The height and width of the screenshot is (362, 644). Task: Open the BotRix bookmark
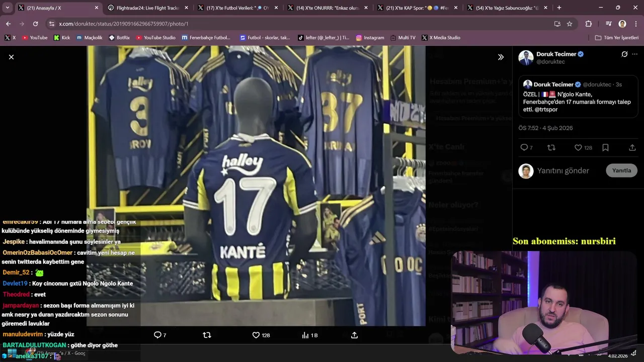click(x=119, y=38)
